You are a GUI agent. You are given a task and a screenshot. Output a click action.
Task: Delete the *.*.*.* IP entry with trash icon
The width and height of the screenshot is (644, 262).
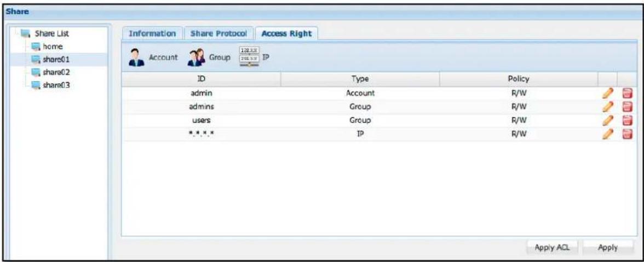(627, 133)
